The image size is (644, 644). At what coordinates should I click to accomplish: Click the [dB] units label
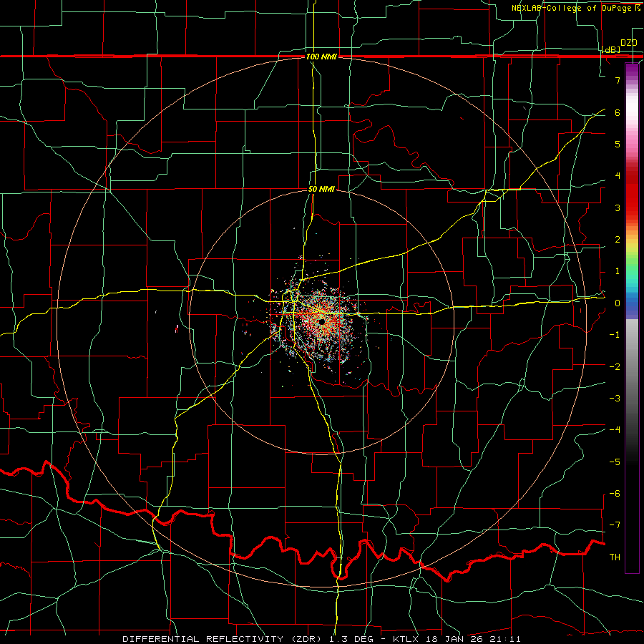(611, 49)
